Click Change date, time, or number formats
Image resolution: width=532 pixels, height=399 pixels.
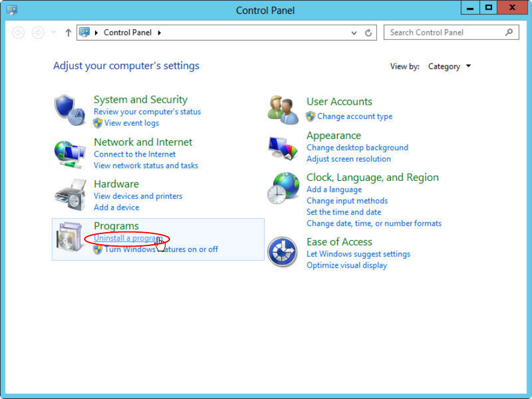coord(374,224)
